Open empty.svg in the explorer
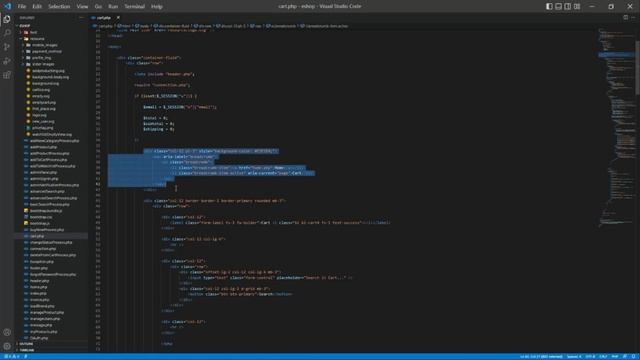 point(41,96)
